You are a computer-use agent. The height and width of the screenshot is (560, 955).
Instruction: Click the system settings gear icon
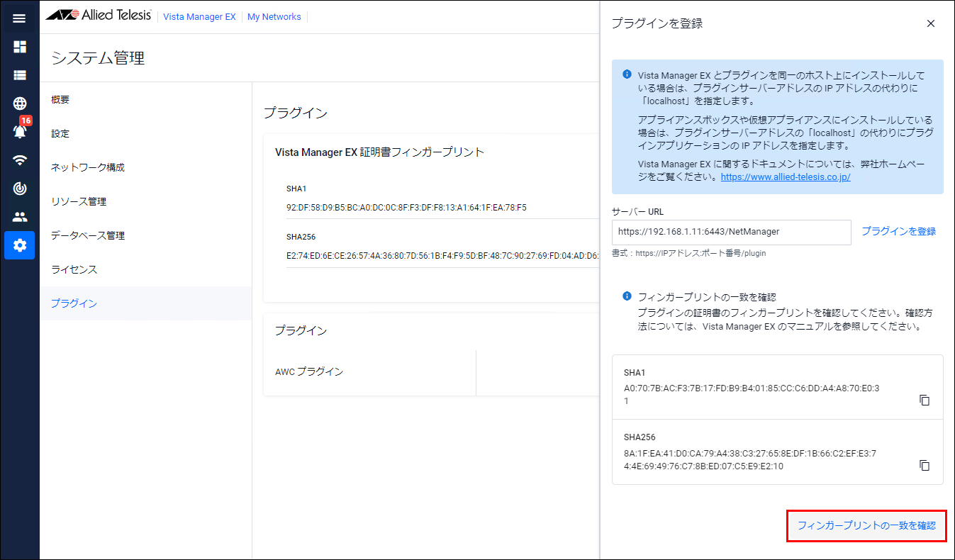pos(19,245)
